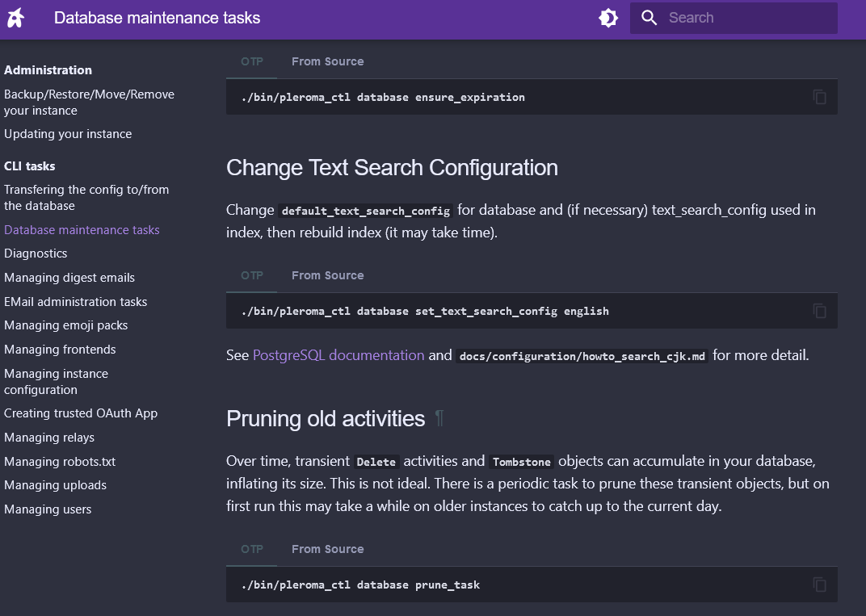Click the Administration sidebar section title
The image size is (866, 616).
[48, 70]
